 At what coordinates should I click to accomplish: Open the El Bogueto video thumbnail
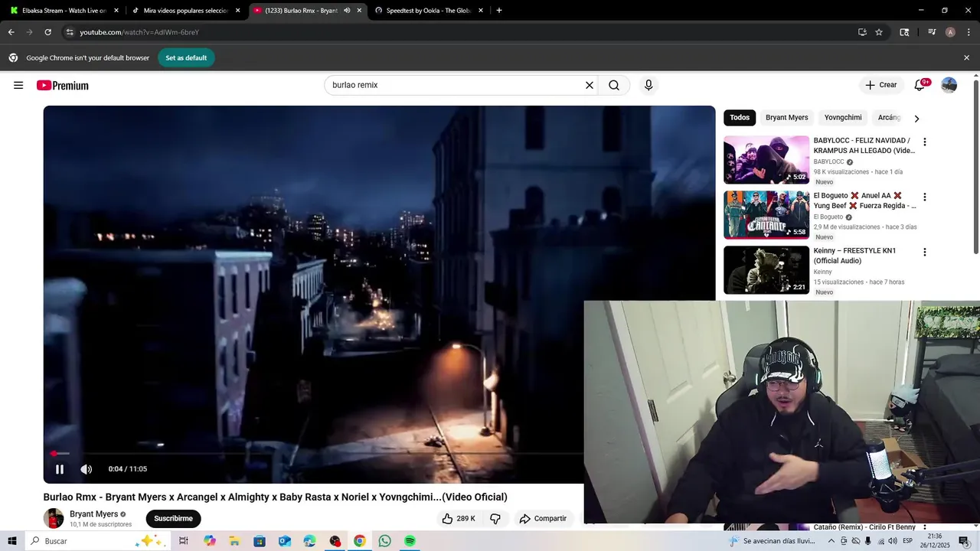(766, 215)
